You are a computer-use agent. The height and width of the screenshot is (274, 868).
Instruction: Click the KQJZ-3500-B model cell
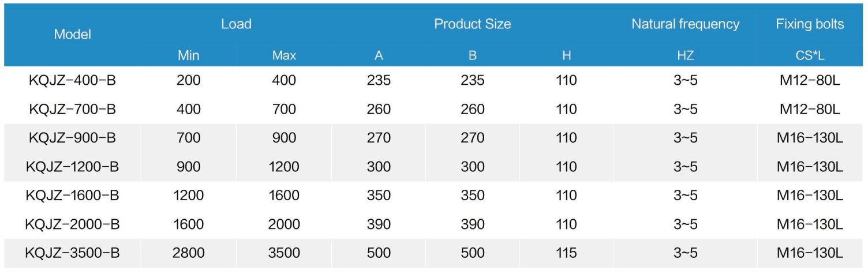[72, 253]
